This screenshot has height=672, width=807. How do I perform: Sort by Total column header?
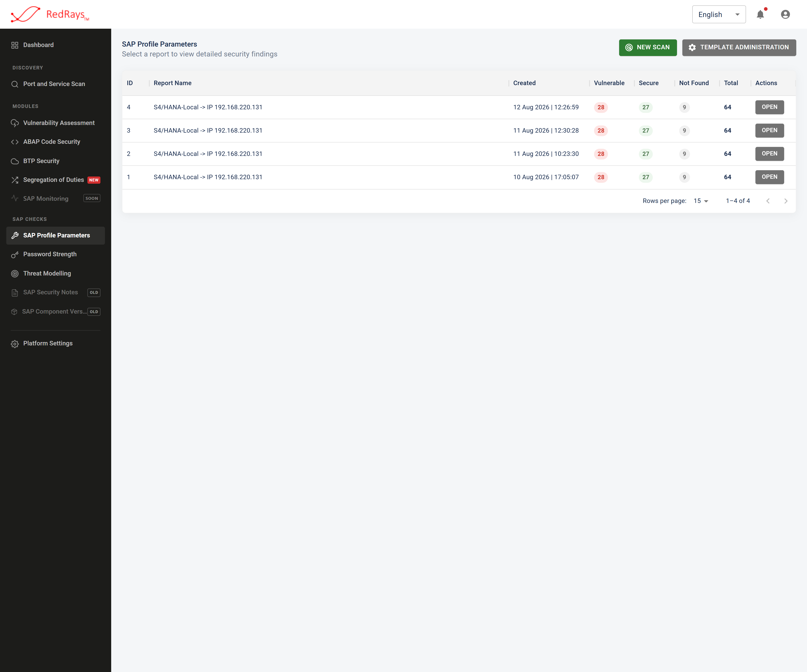coord(731,83)
